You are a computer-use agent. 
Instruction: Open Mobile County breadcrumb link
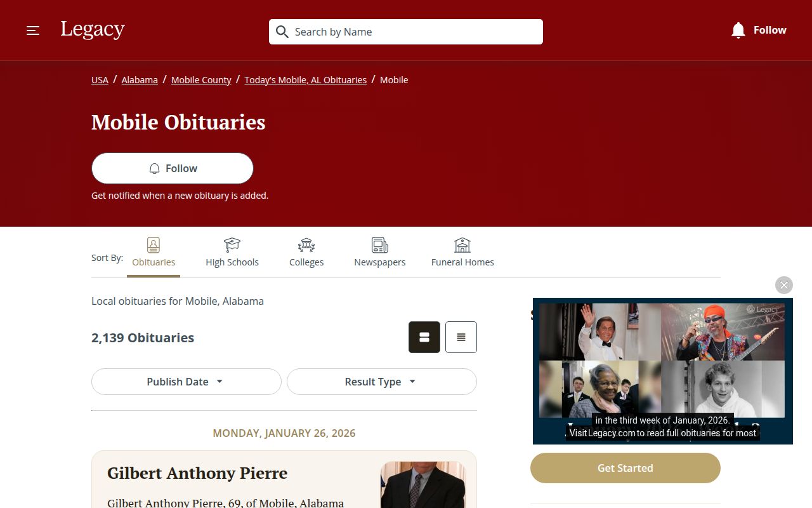201,80
